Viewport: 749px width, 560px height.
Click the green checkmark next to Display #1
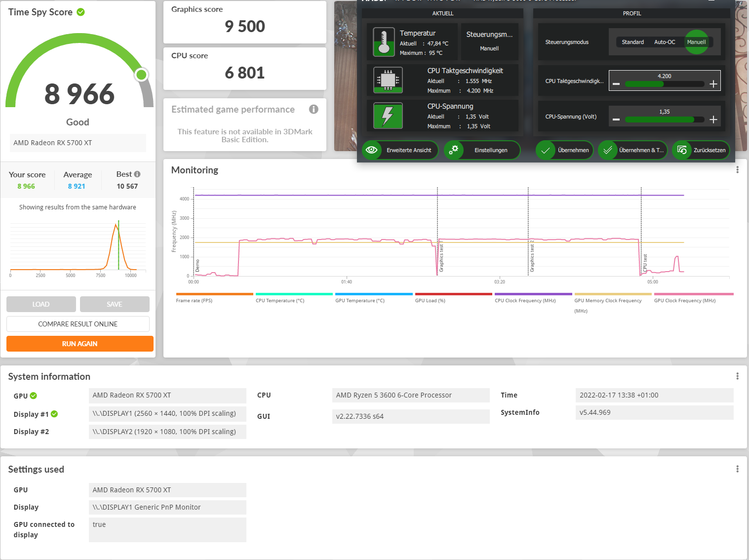click(x=54, y=414)
